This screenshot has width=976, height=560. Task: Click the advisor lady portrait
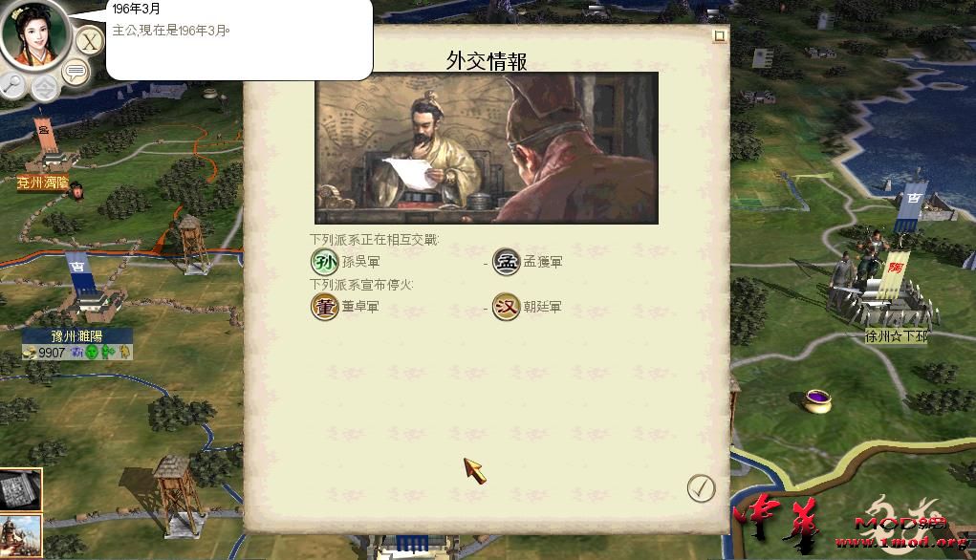click(34, 34)
